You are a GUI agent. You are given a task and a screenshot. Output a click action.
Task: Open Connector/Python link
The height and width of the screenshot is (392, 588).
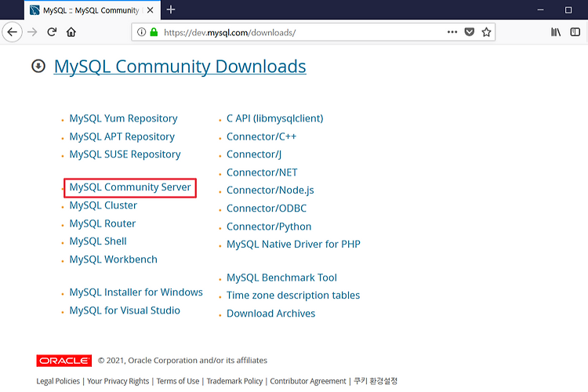(269, 227)
